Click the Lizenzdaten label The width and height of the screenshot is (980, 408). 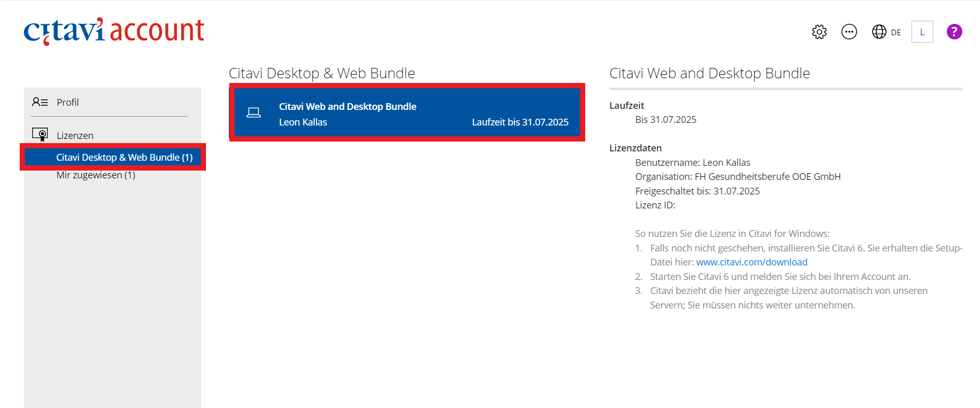click(636, 148)
